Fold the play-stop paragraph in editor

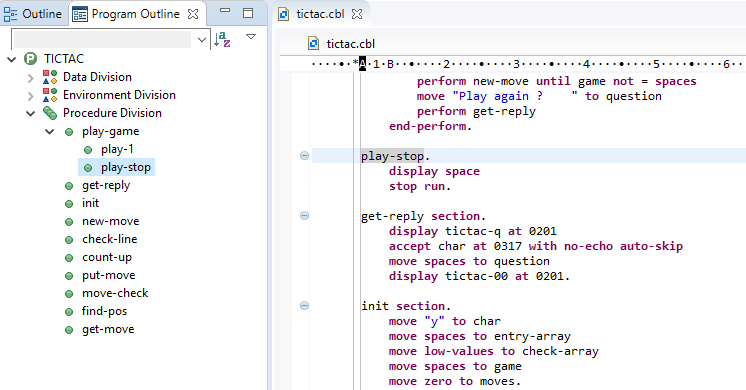(304, 156)
